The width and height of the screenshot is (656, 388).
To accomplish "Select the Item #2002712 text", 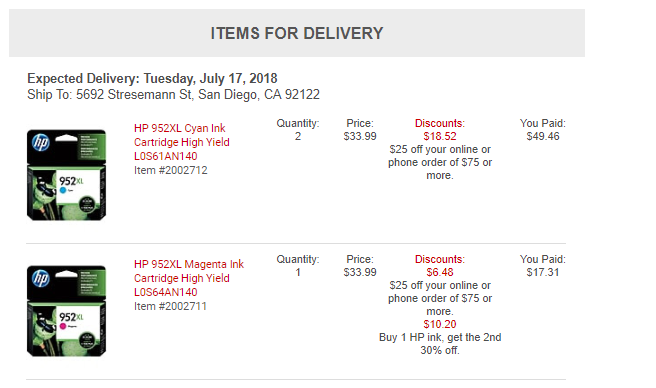I will [171, 170].
